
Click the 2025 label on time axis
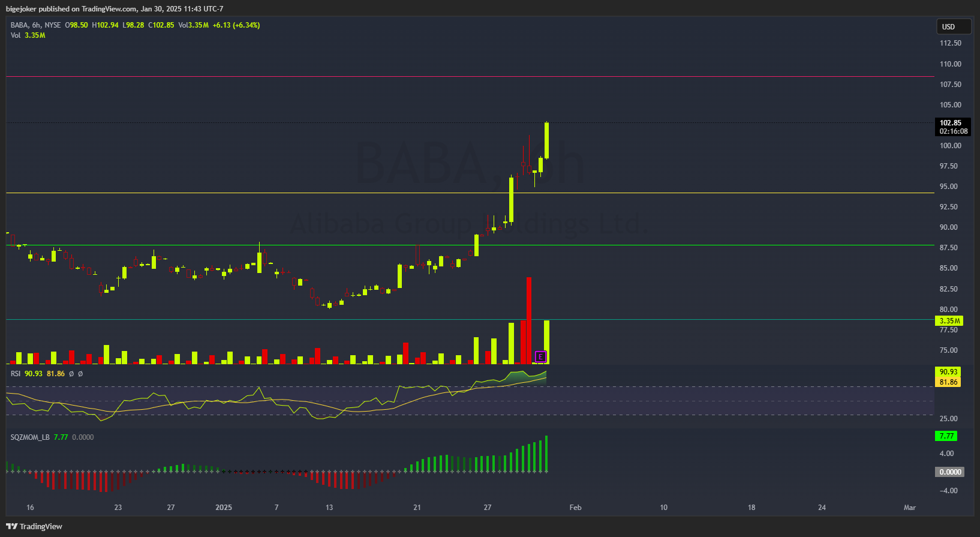(x=224, y=508)
